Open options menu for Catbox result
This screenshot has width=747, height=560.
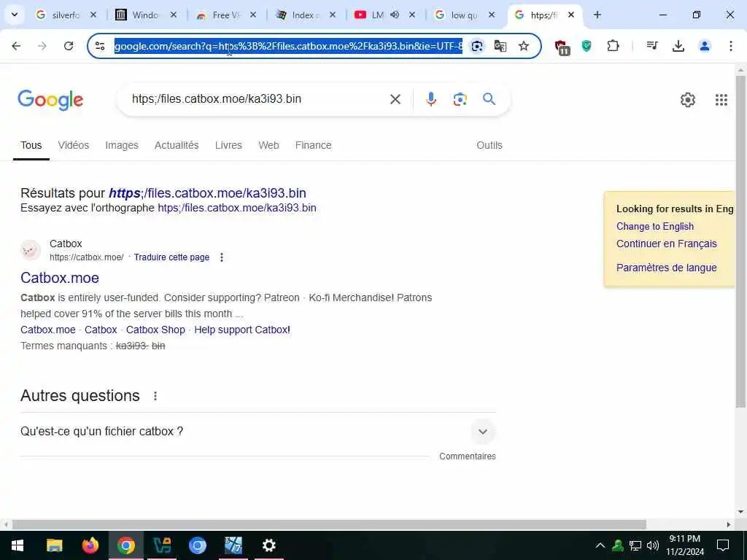222,257
